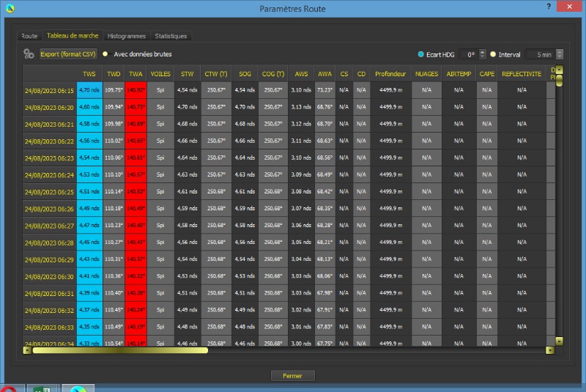The height and width of the screenshot is (392, 586).
Task: Enable the Ecart HDG option
Action: 420,54
